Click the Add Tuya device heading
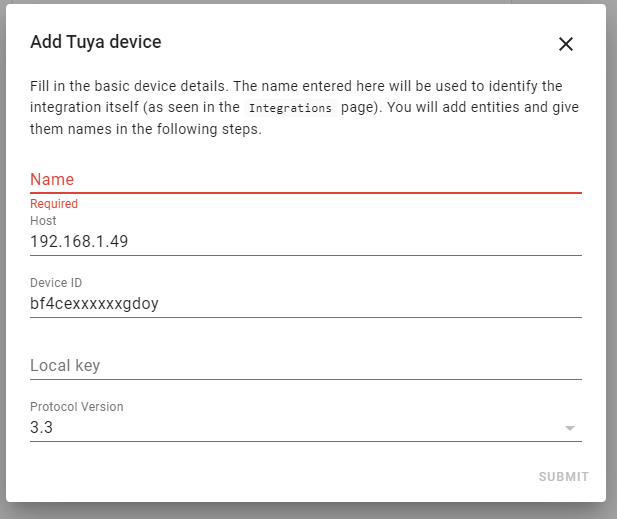The width and height of the screenshot is (617, 519). [96, 42]
